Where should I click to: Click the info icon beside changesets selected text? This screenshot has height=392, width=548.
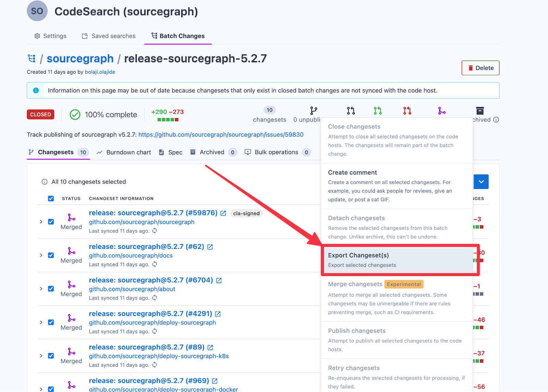pyautogui.click(x=45, y=182)
